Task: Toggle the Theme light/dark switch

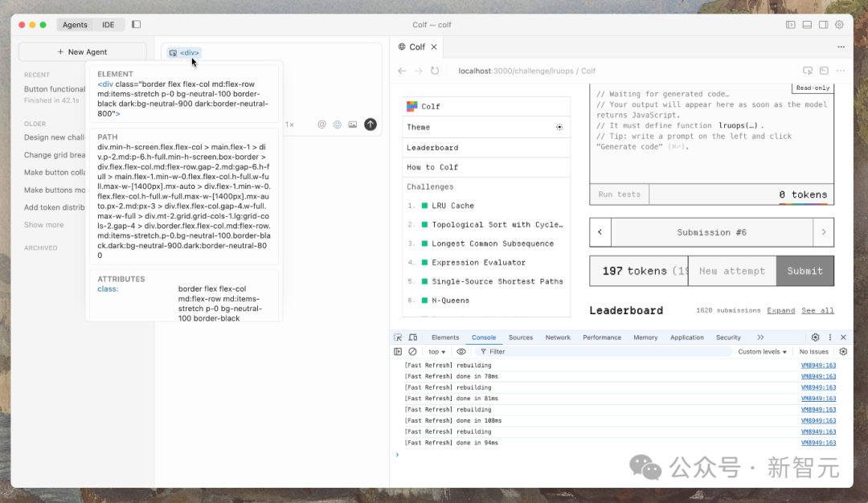Action: point(559,127)
